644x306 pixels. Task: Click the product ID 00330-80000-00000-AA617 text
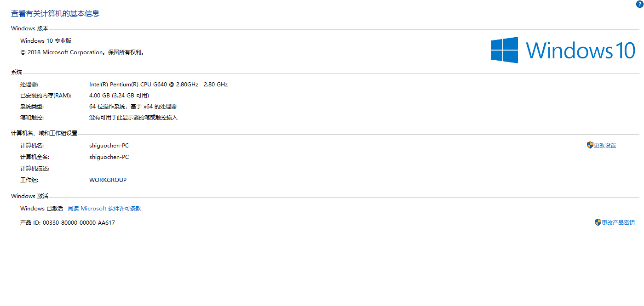[79, 223]
